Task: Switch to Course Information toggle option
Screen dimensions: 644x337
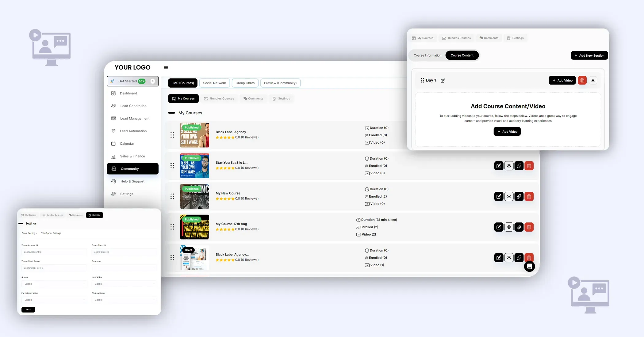Action: click(x=427, y=55)
